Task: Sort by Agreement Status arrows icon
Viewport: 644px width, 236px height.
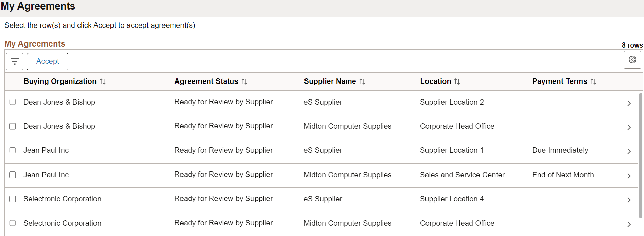Action: (x=244, y=81)
